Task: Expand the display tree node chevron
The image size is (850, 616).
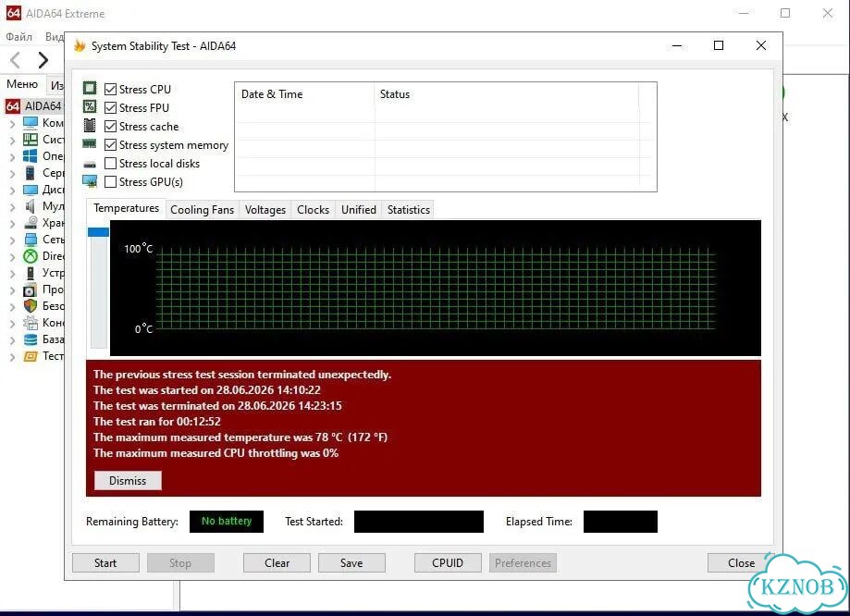Action: pos(12,191)
